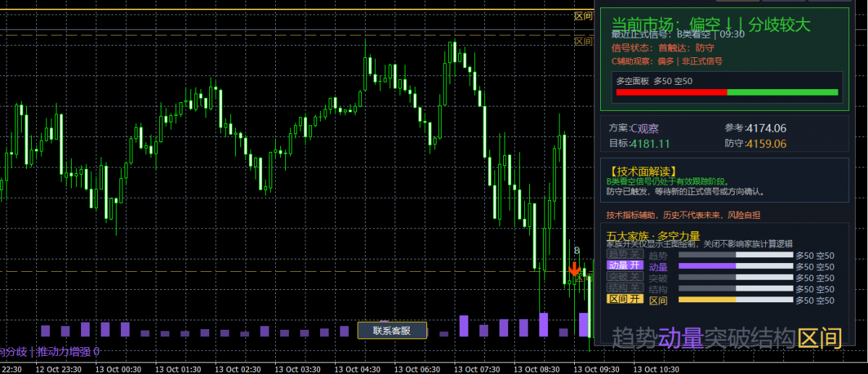Click the purple 动量 row strength bar

pos(736,266)
